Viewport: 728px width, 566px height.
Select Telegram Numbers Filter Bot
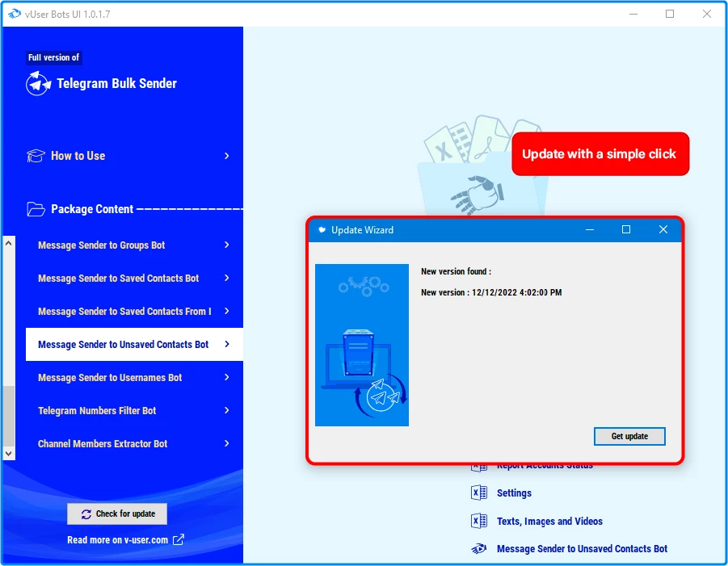(x=134, y=410)
